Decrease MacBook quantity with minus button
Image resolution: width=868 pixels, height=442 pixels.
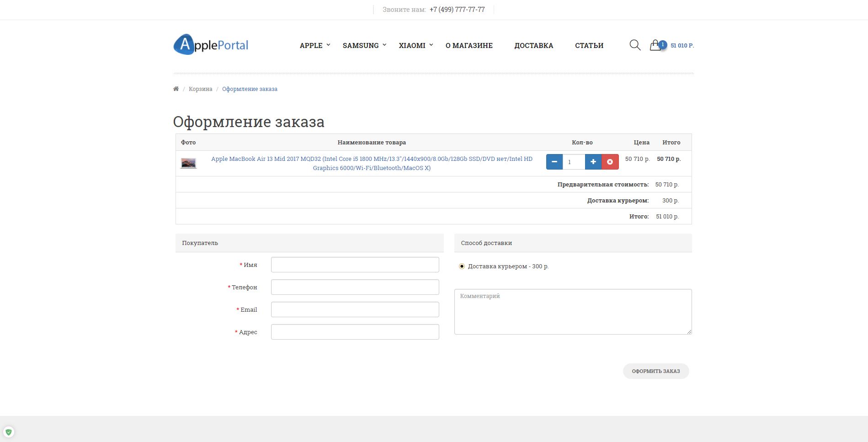tap(554, 162)
